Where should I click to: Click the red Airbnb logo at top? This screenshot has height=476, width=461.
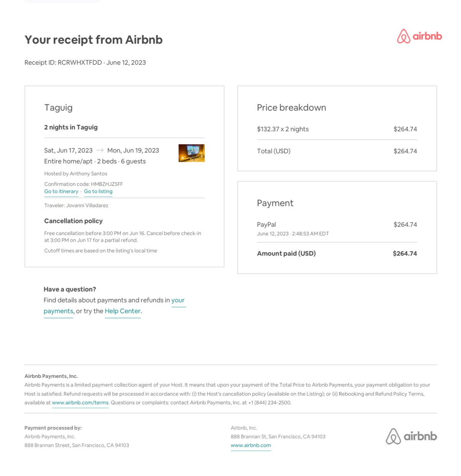[x=419, y=36]
